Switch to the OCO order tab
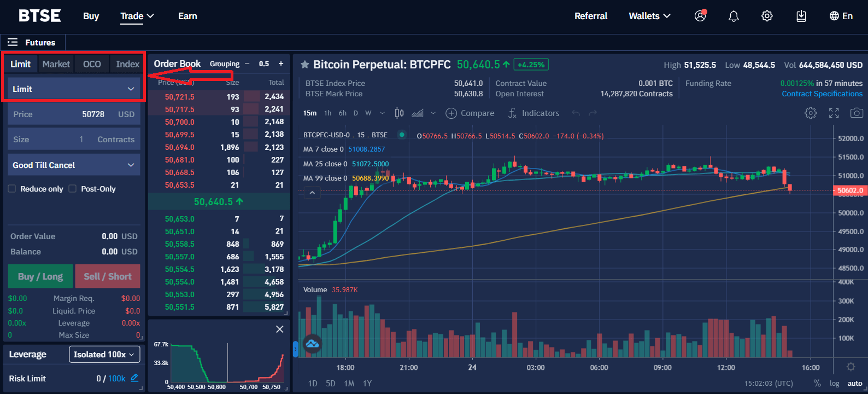Screen dimensions: 868x394 click(92, 64)
